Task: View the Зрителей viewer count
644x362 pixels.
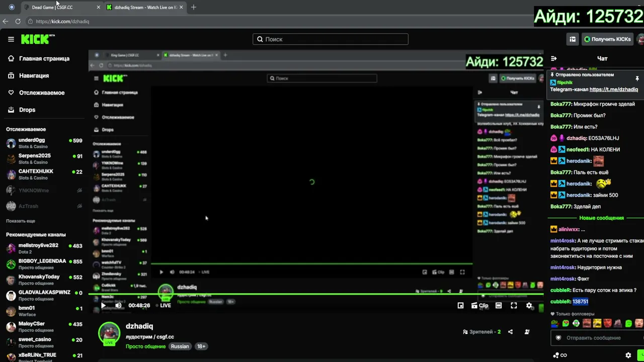Action: (482, 332)
